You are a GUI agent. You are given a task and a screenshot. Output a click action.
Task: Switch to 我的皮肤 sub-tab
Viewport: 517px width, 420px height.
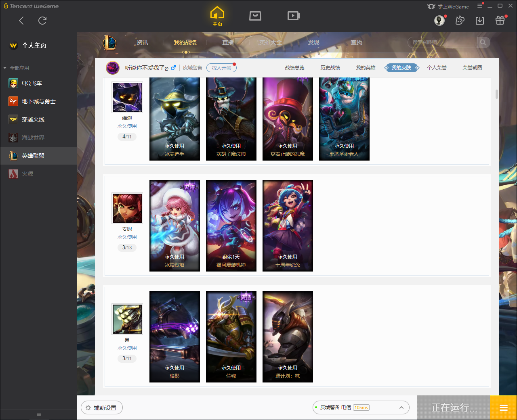(x=401, y=68)
